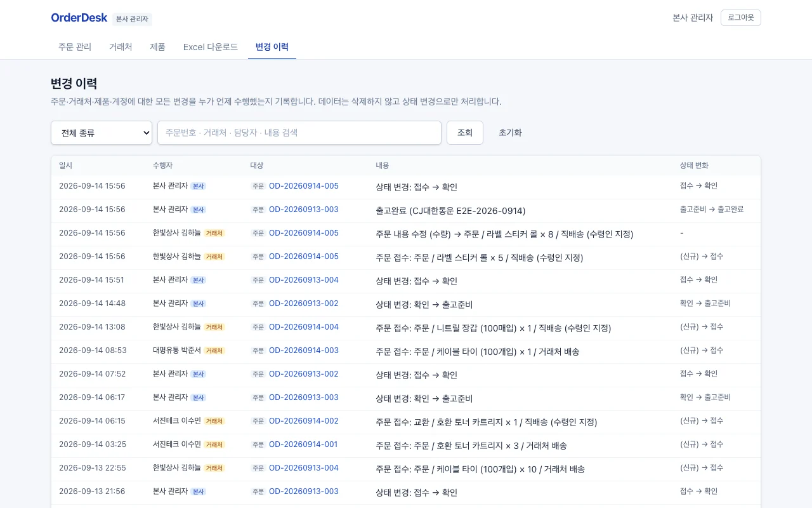
Task: Click 출고준비 → 출고완료 status cell
Action: tap(712, 209)
